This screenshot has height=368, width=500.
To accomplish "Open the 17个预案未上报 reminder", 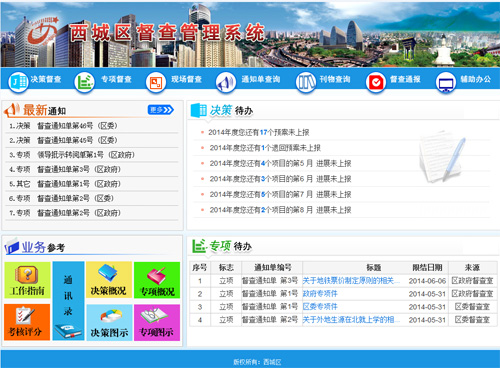I will click(x=259, y=132).
